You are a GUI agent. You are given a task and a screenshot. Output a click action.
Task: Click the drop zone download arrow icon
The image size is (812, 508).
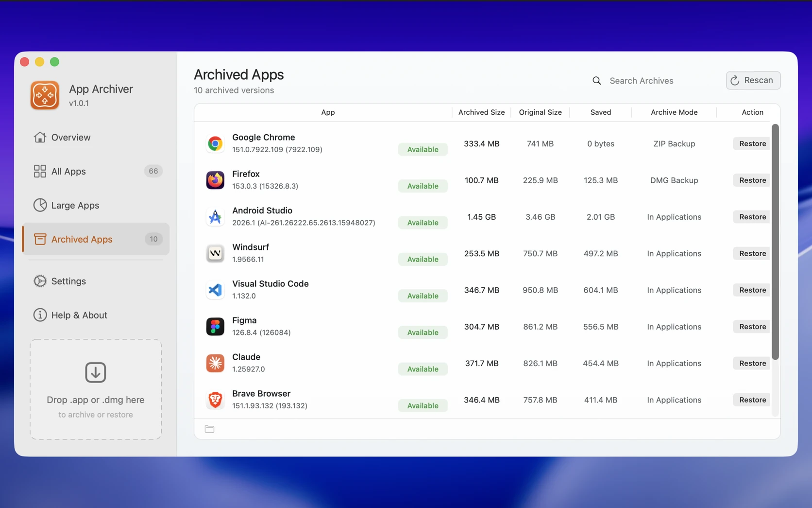96,372
